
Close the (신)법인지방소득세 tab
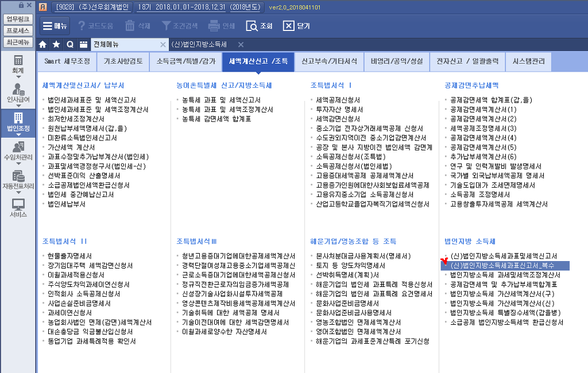click(241, 44)
